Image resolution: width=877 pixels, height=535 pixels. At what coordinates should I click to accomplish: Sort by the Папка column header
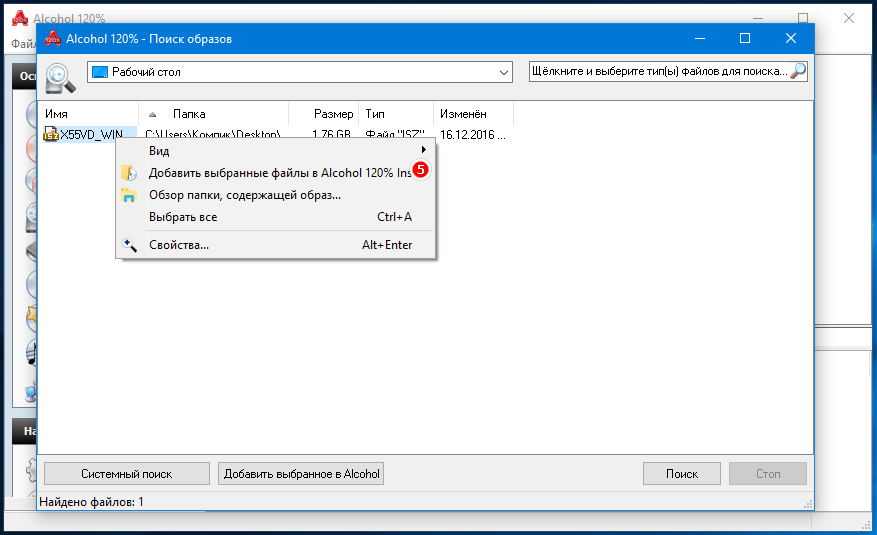tap(213, 114)
